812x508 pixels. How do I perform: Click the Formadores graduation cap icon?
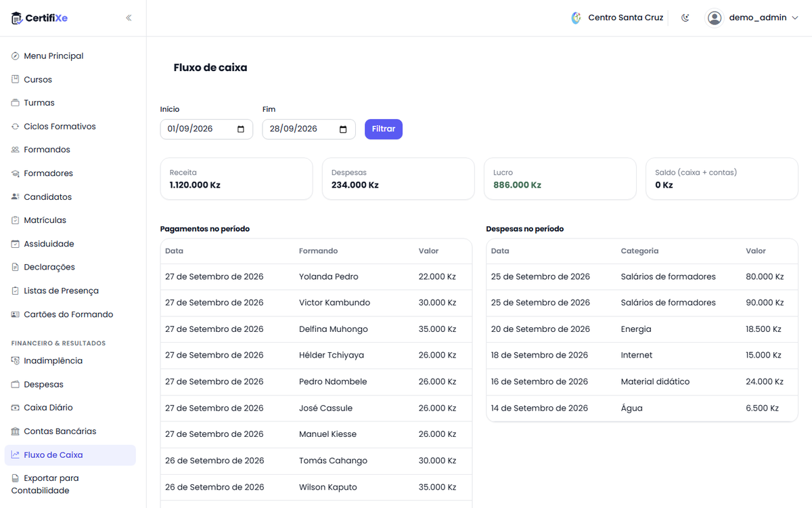coord(16,173)
